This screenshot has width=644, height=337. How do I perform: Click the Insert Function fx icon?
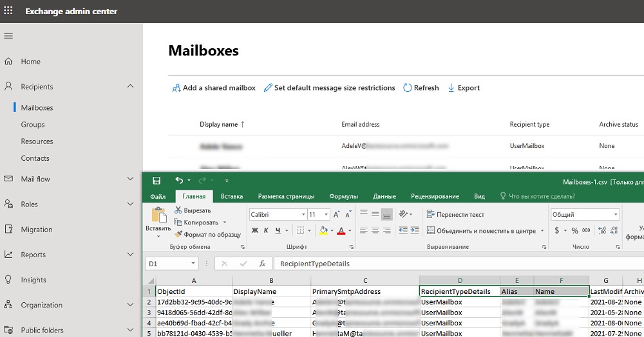(262, 264)
